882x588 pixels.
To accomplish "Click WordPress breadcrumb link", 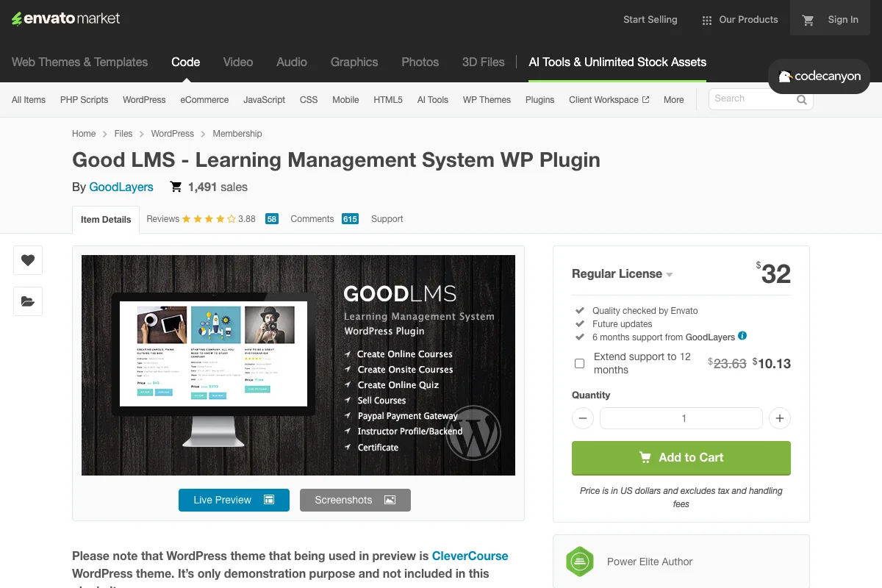I will (x=173, y=134).
